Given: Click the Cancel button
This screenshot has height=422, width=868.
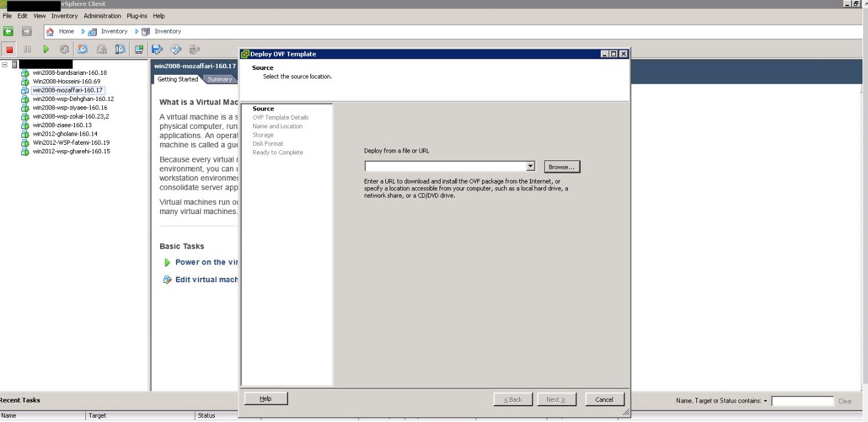Looking at the screenshot, I should click(x=604, y=400).
